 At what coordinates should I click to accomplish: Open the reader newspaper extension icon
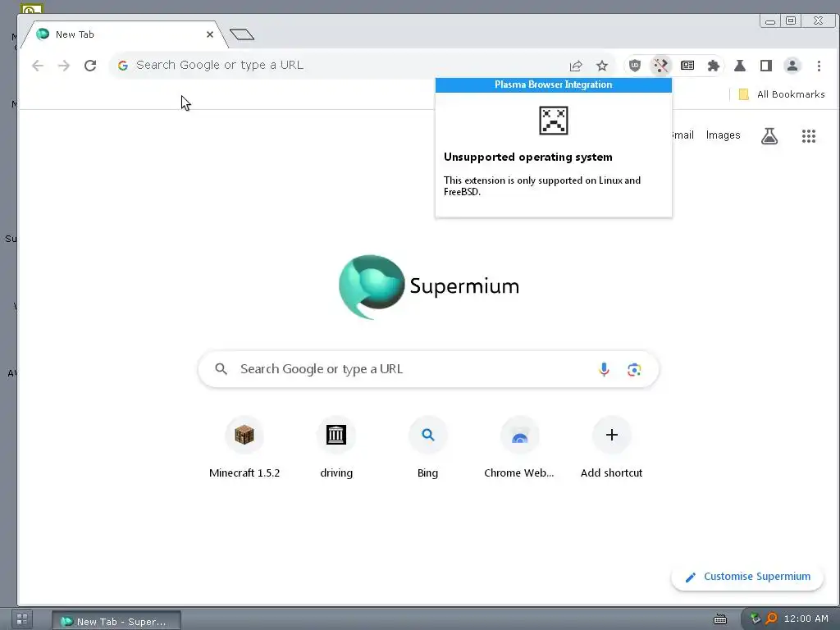click(687, 66)
